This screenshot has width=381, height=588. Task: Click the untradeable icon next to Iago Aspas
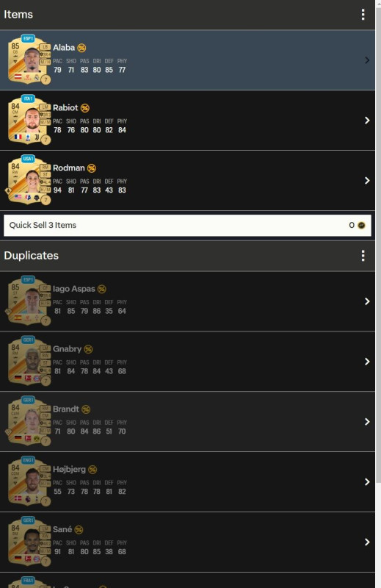coord(101,289)
